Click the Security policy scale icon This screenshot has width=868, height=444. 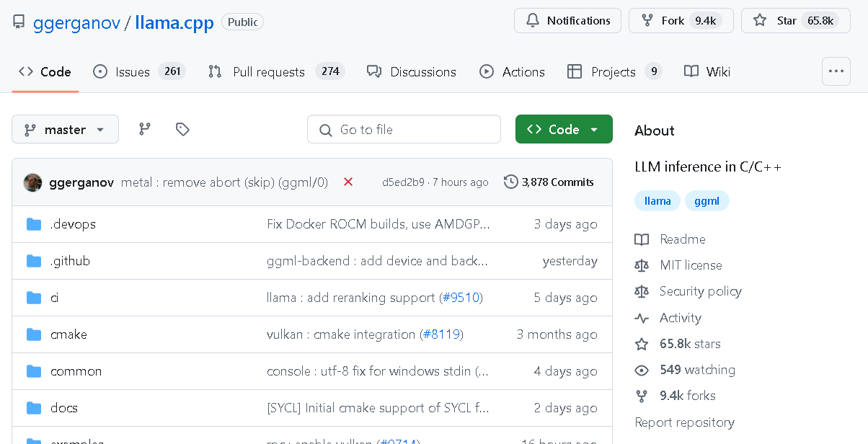[x=641, y=291]
